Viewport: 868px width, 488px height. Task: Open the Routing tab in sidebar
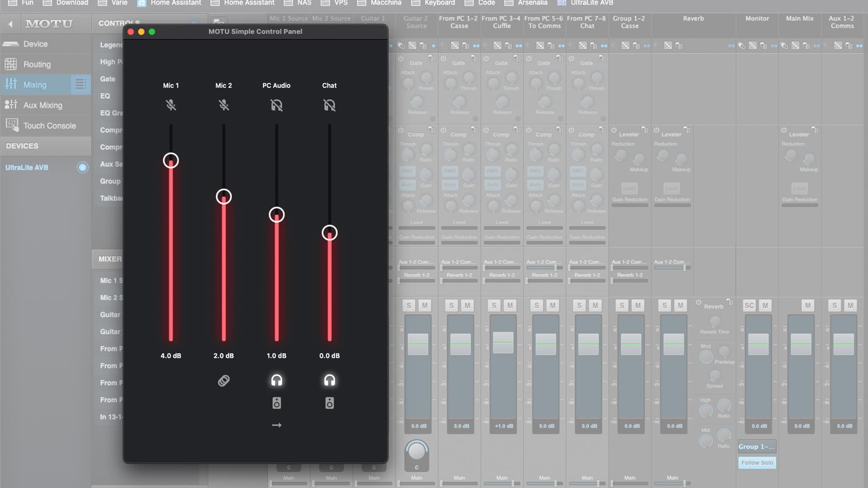[37, 64]
